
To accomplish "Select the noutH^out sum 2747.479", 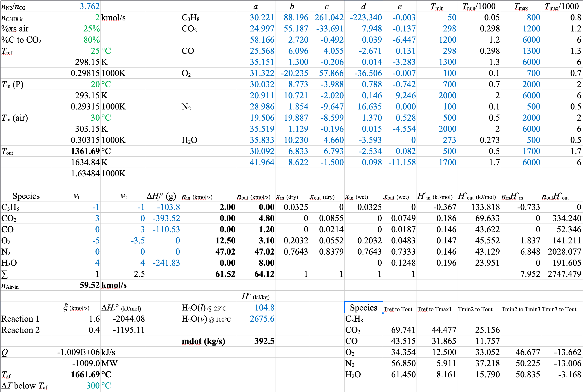I will click(x=564, y=274).
